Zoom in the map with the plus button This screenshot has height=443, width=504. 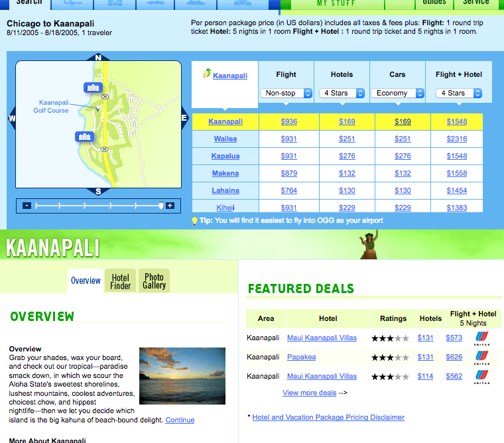170,206
